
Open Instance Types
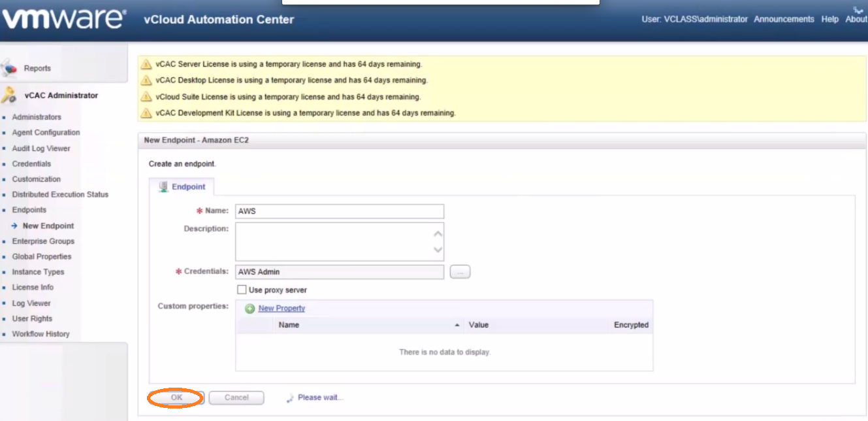pyautogui.click(x=38, y=272)
